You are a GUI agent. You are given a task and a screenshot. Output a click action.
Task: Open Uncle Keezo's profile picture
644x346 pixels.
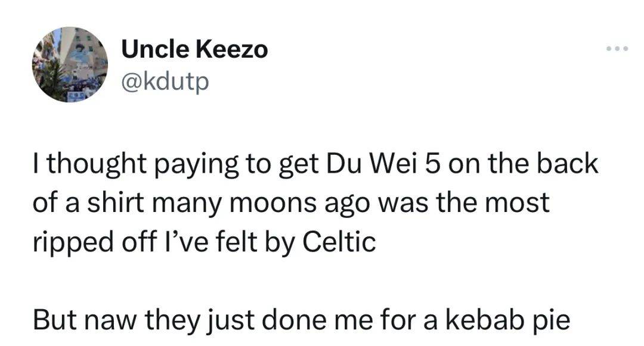70,64
